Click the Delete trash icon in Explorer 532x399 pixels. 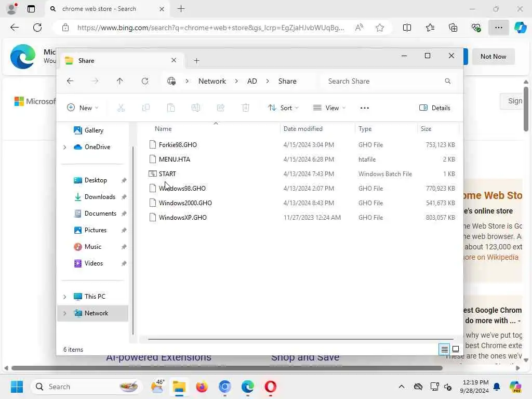click(246, 108)
